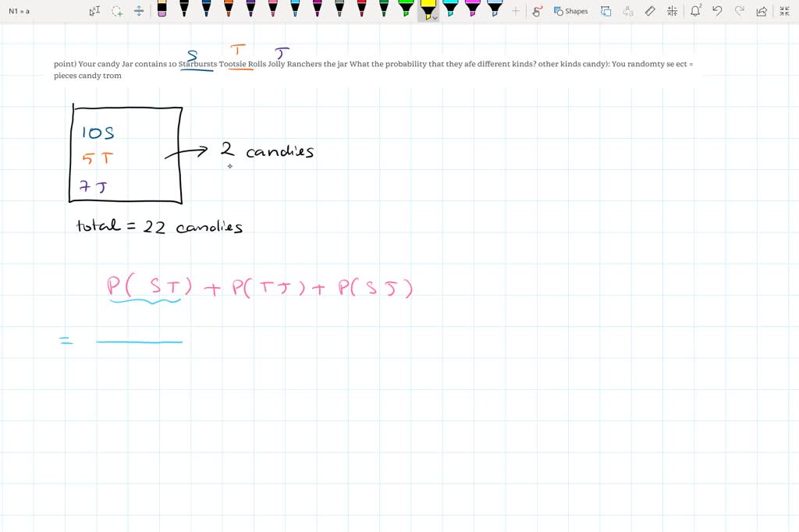Open the Math assistant tool

pos(673,11)
